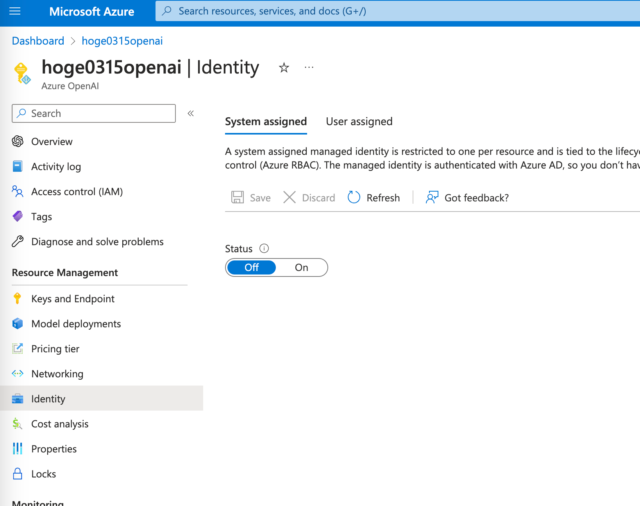Click the purple Tags icon

[x=18, y=216]
